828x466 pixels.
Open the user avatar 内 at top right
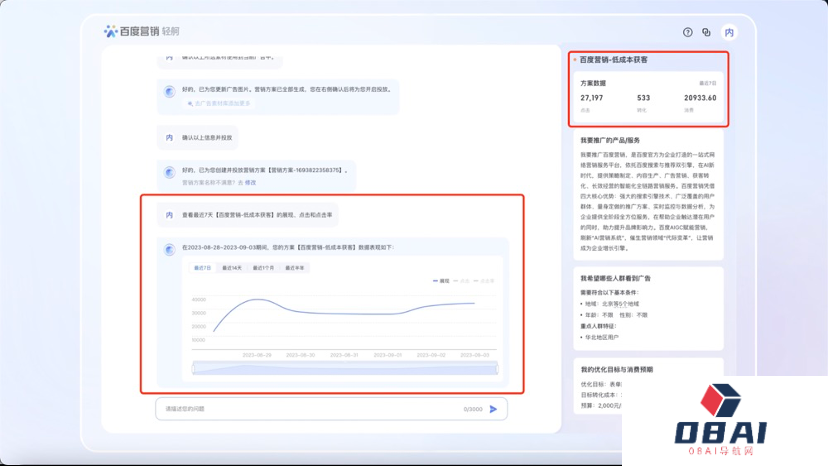click(729, 32)
